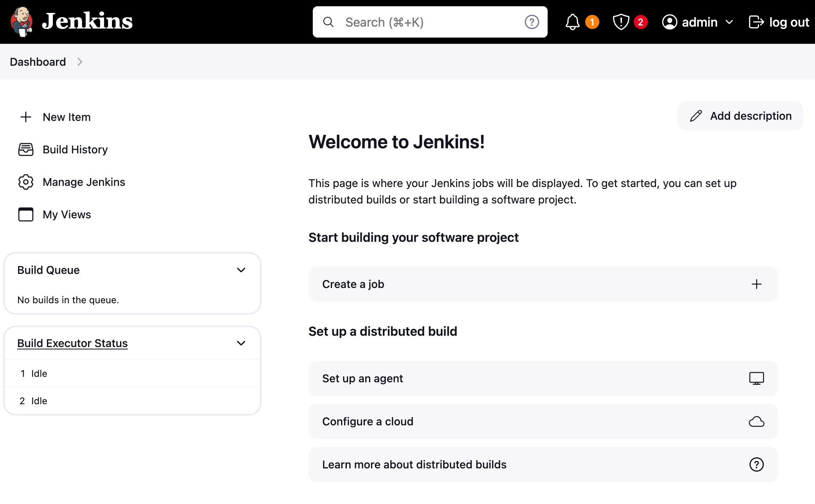
Task: Open Learn more about distributed builds
Action: point(543,464)
